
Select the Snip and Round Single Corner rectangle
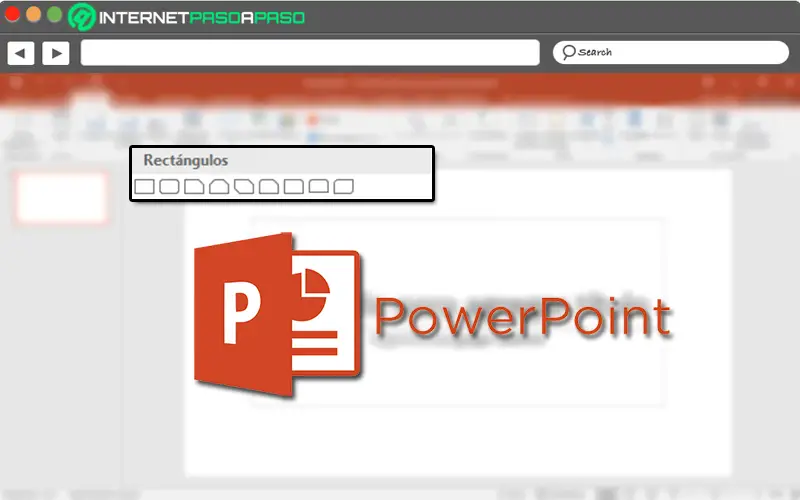pyautogui.click(x=269, y=186)
